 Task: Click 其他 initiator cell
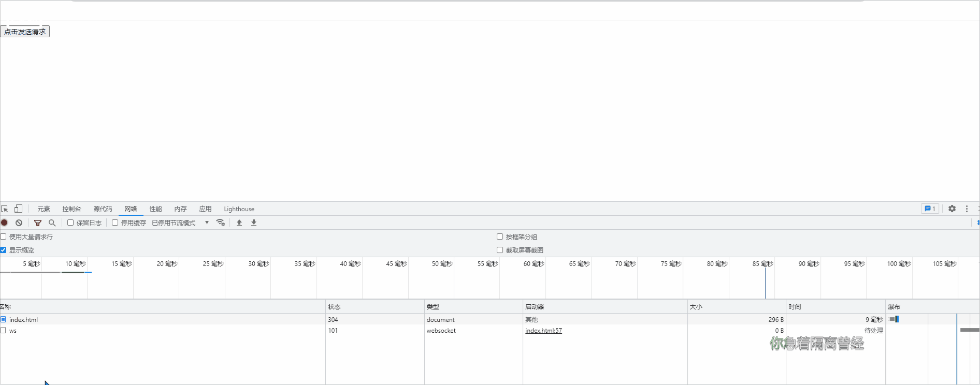[x=531, y=320]
